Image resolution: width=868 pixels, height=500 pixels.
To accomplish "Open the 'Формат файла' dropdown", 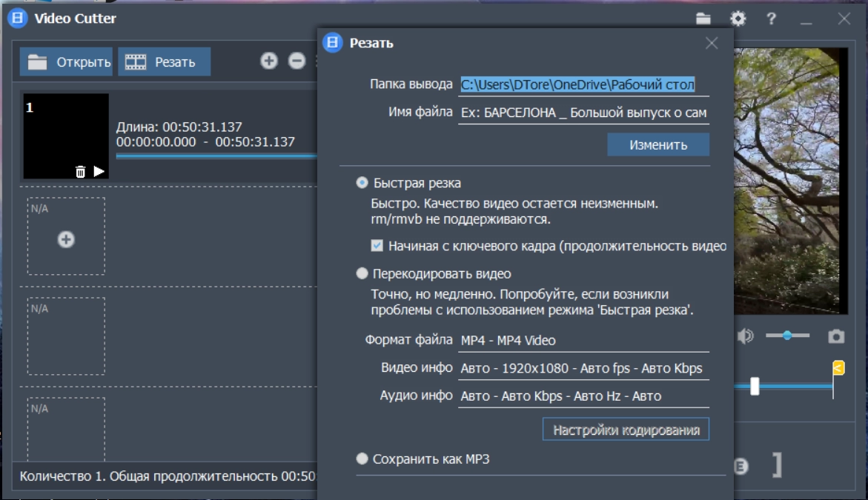I will [583, 341].
